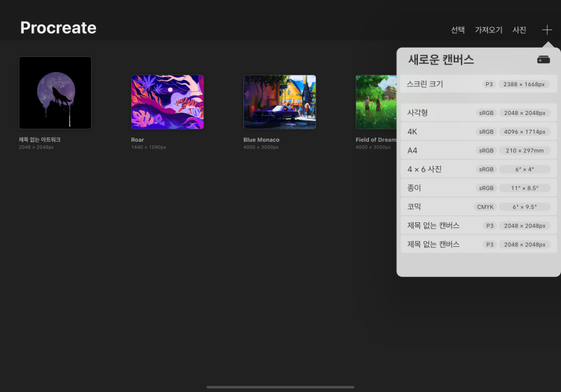Click the Blue Monaco title text
This screenshot has height=392, width=561.
(261, 140)
